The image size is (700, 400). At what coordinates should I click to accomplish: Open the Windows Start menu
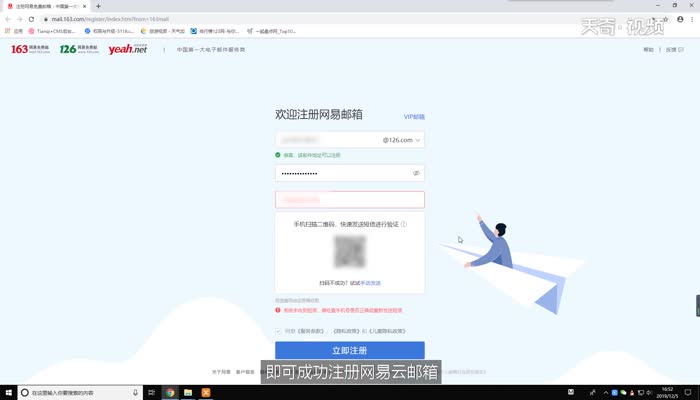[x=8, y=392]
